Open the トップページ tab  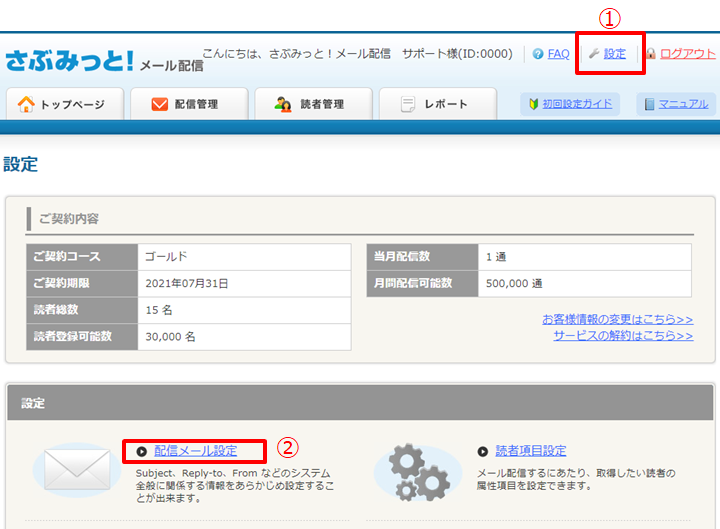pyautogui.click(x=65, y=104)
